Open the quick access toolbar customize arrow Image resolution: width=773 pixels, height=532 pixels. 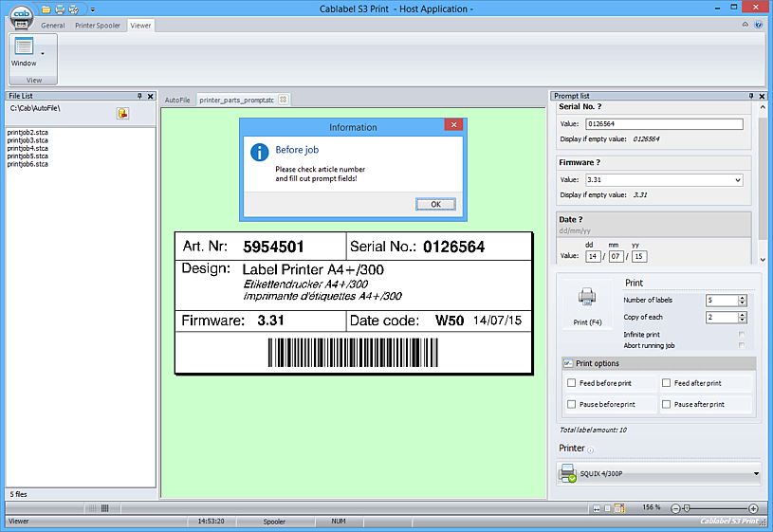tap(93, 9)
